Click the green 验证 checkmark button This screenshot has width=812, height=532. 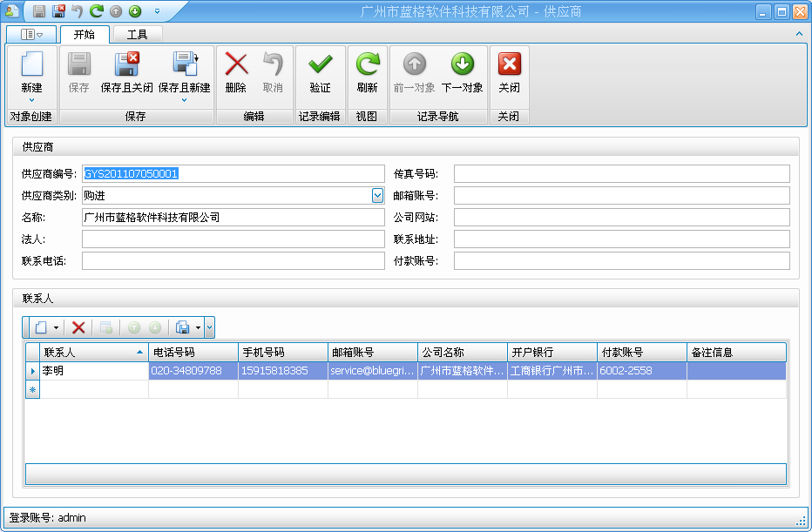click(320, 72)
